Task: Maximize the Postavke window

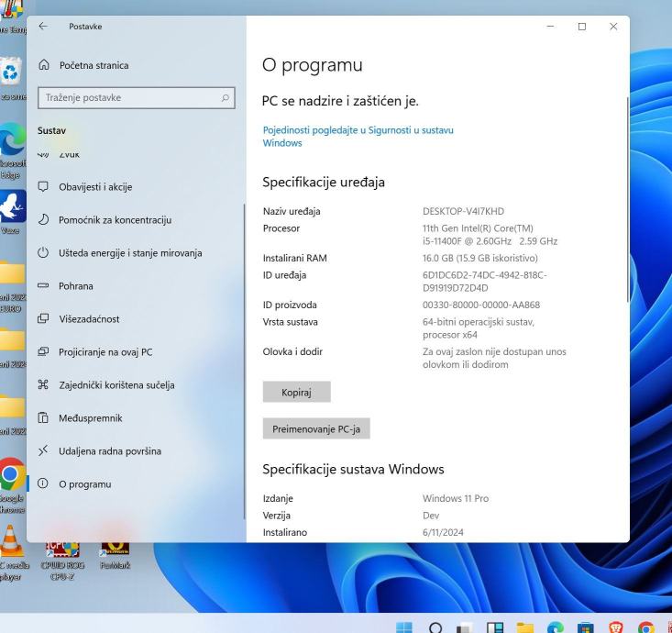Action: 582,27
